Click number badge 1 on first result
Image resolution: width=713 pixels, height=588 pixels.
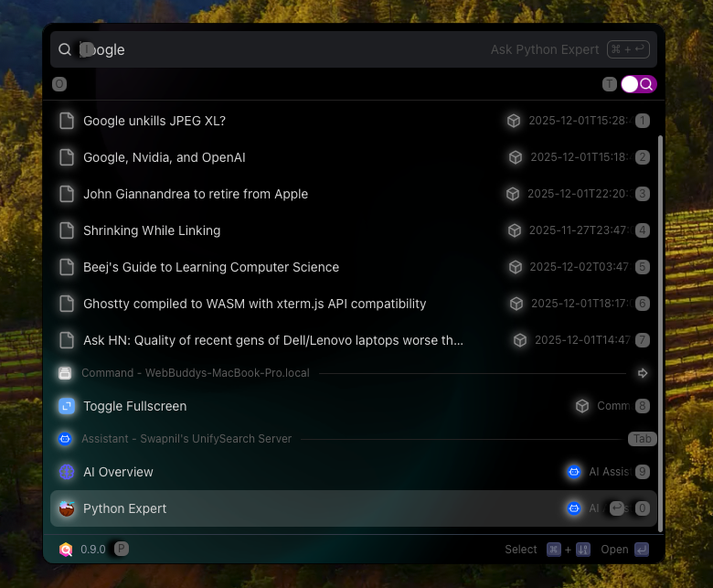coord(643,121)
